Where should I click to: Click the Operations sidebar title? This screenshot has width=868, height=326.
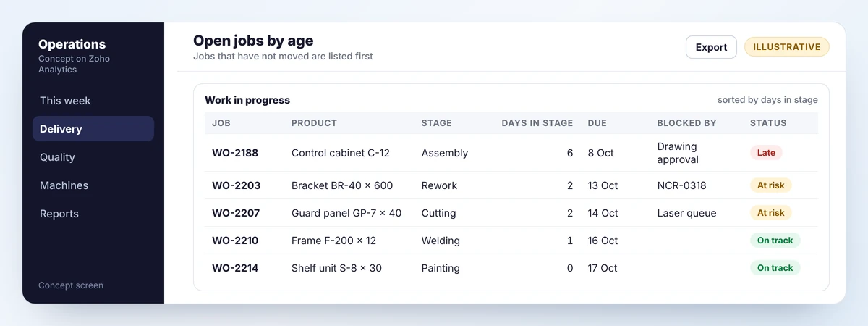tap(72, 44)
